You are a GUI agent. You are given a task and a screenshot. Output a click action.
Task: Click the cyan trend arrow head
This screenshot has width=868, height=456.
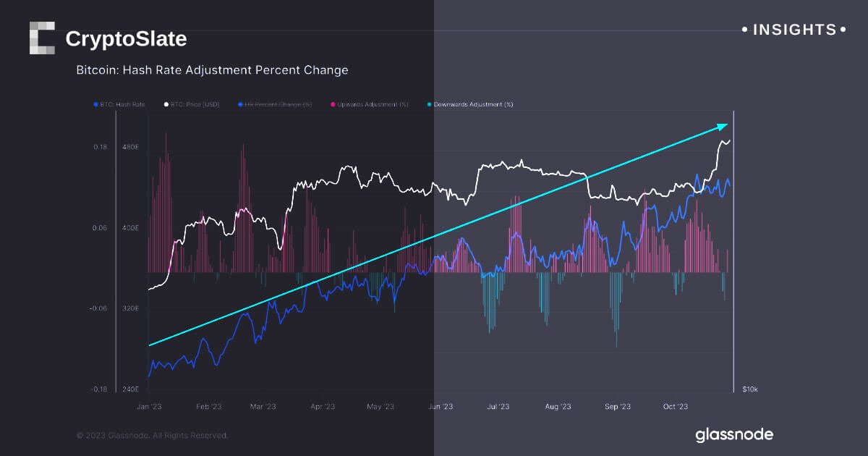[x=722, y=126]
